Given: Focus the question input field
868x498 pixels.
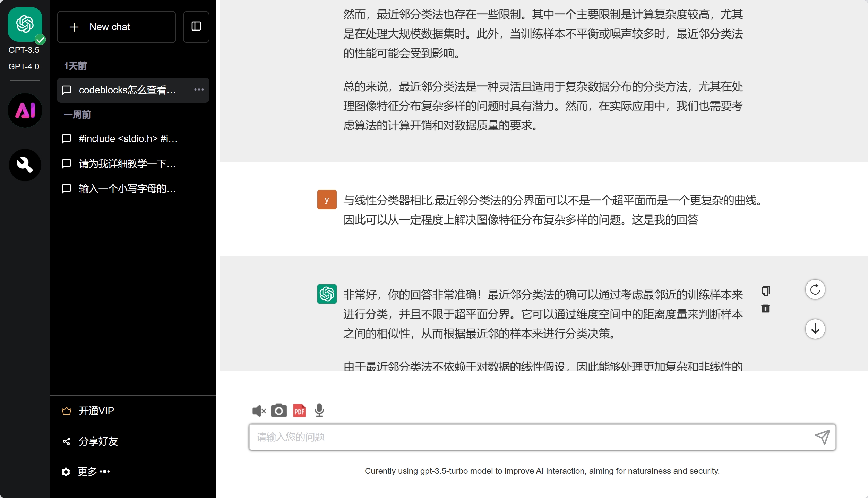Looking at the screenshot, I should (x=531, y=437).
